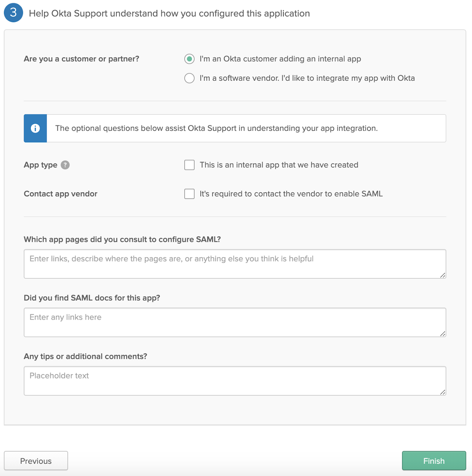Click the "App type" label text
Viewport: 472px width, 476px height.
point(40,165)
